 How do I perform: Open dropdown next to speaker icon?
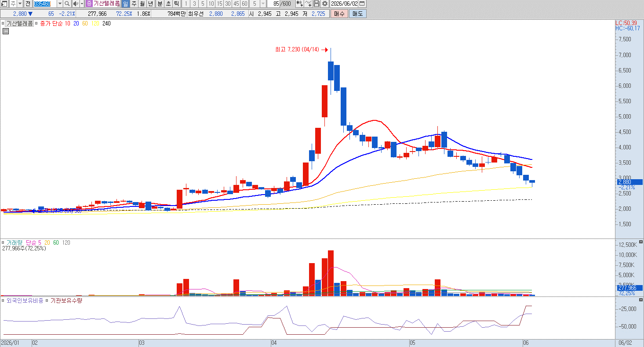coord(82,4)
